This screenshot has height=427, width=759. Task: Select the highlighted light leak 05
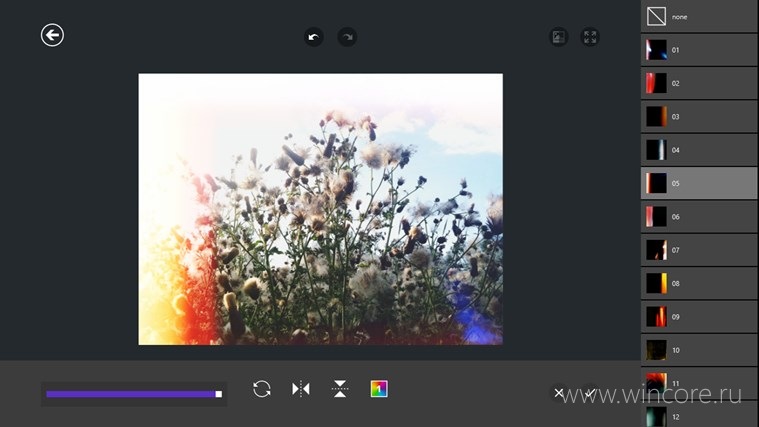click(699, 183)
